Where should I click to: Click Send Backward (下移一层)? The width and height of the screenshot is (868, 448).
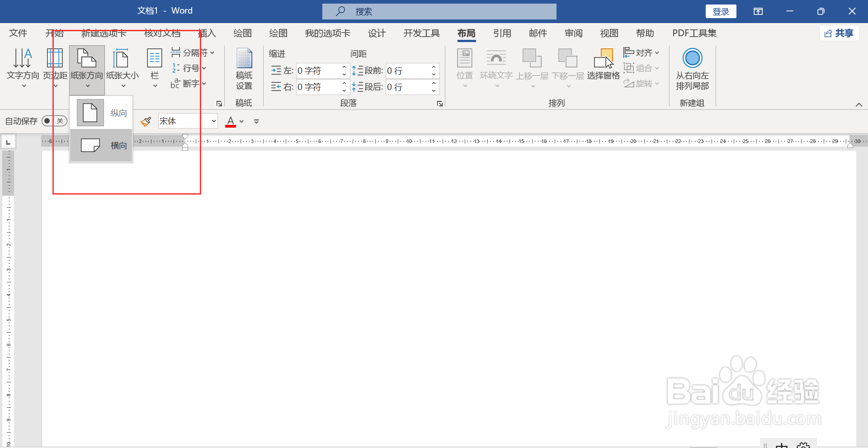pos(568,68)
